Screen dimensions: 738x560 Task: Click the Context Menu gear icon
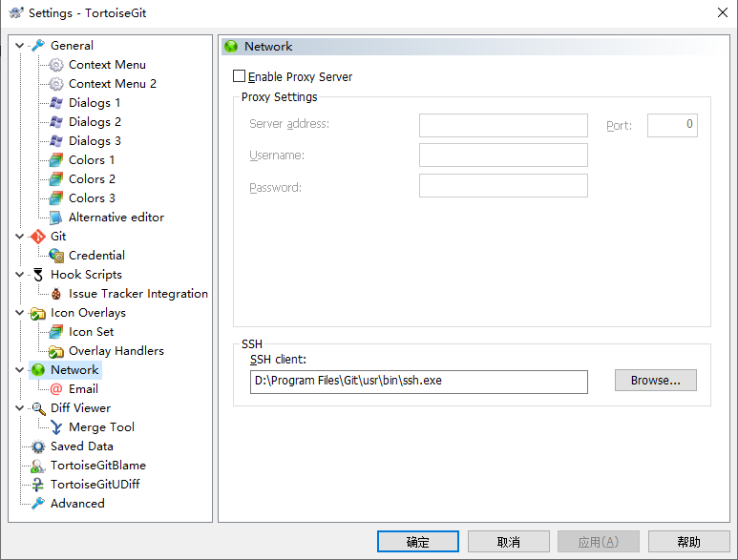point(56,65)
